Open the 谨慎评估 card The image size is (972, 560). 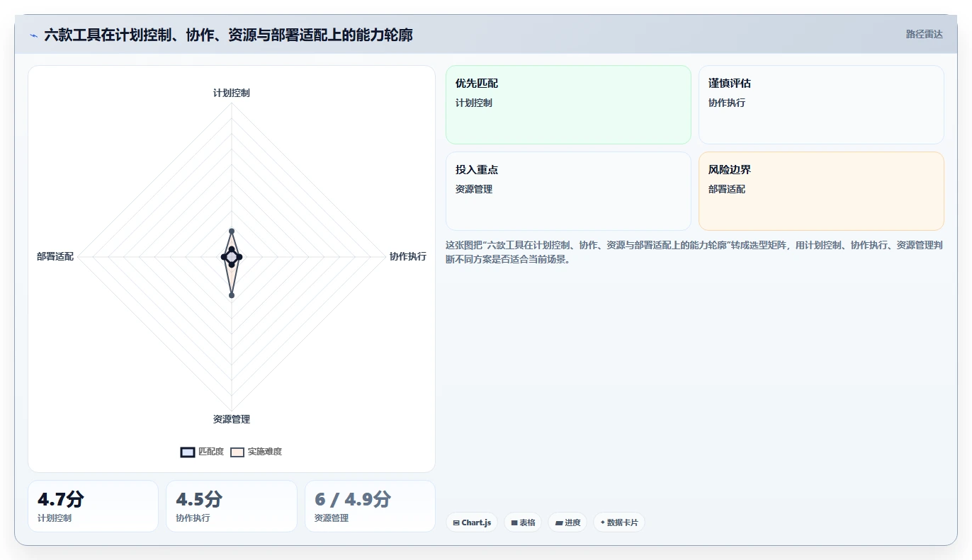(x=821, y=105)
